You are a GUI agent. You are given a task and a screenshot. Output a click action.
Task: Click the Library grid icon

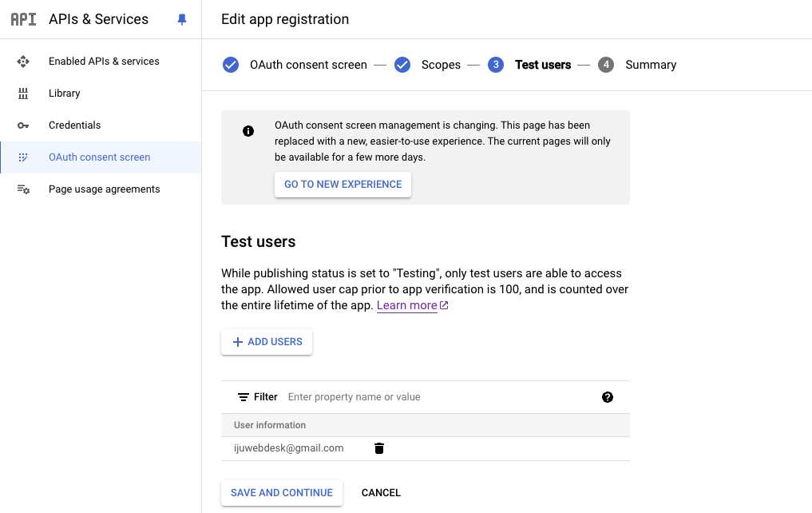tap(23, 93)
